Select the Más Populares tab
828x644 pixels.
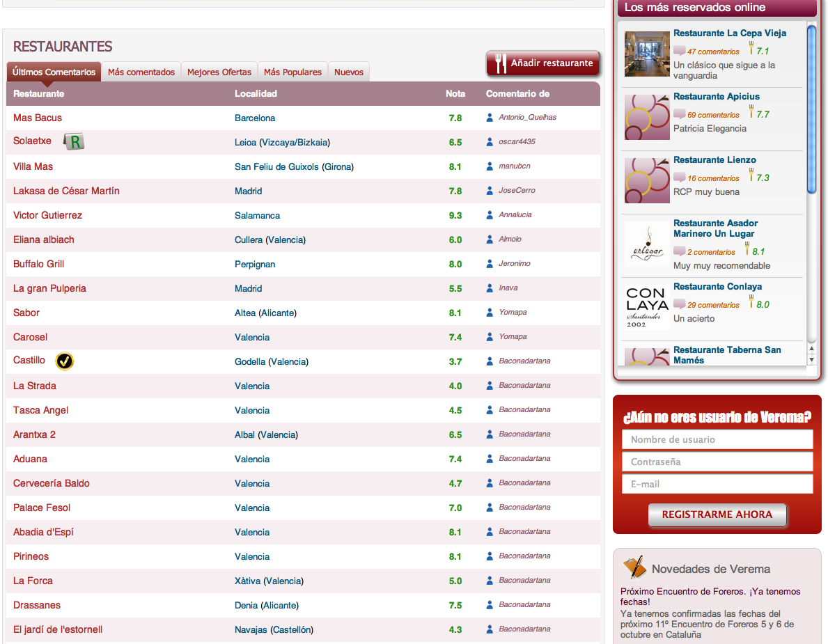tap(292, 72)
